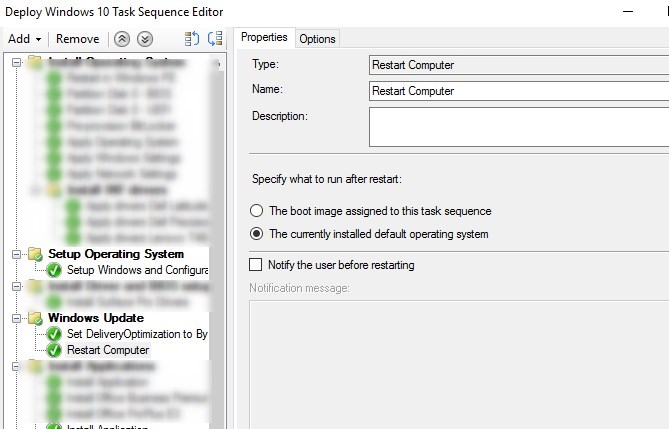The image size is (669, 429).
Task: Click the Notification message text area
Action: click(459, 365)
